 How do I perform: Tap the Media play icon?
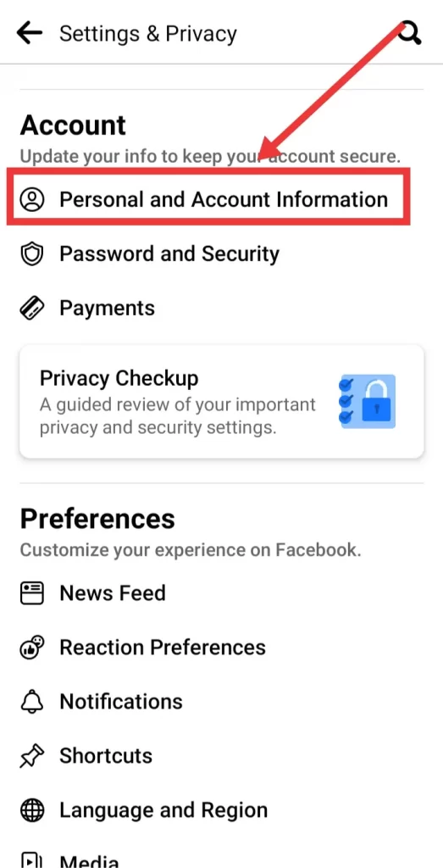click(x=32, y=860)
